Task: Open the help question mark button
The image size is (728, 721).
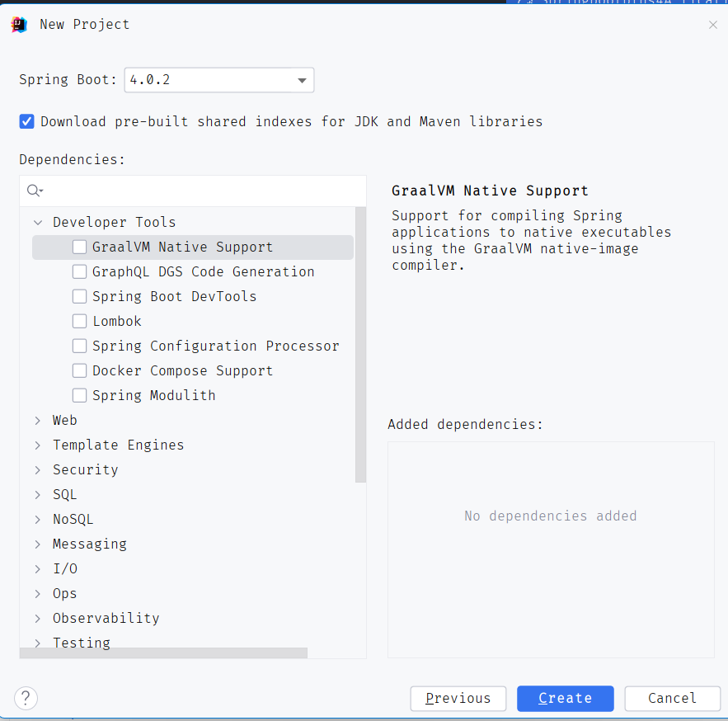Action: point(26,698)
